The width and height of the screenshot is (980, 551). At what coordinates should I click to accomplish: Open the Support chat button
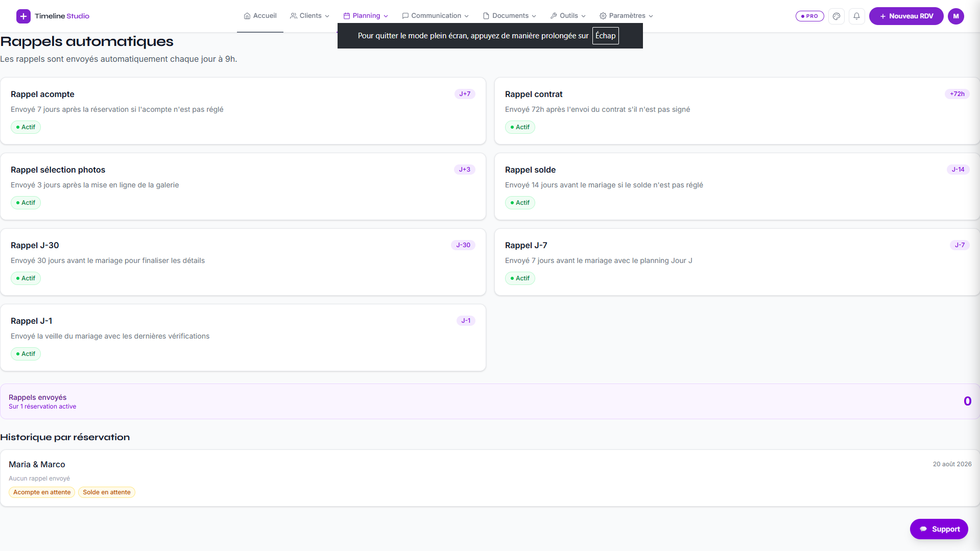pos(939,529)
